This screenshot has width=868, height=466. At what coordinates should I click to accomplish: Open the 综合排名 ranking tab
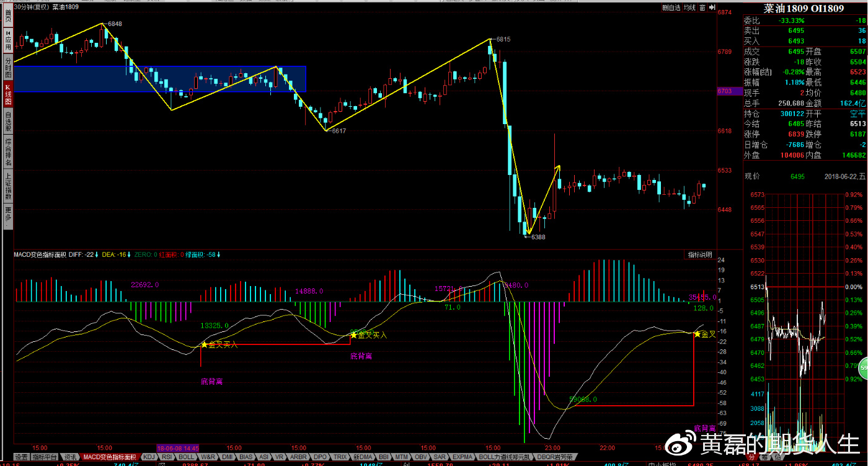coord(8,152)
